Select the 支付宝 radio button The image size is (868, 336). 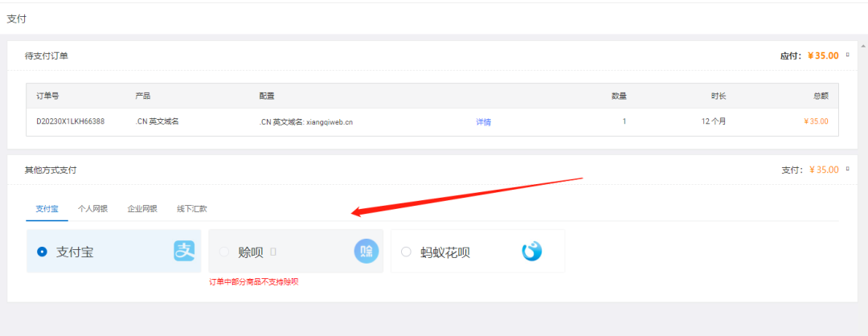tap(42, 252)
